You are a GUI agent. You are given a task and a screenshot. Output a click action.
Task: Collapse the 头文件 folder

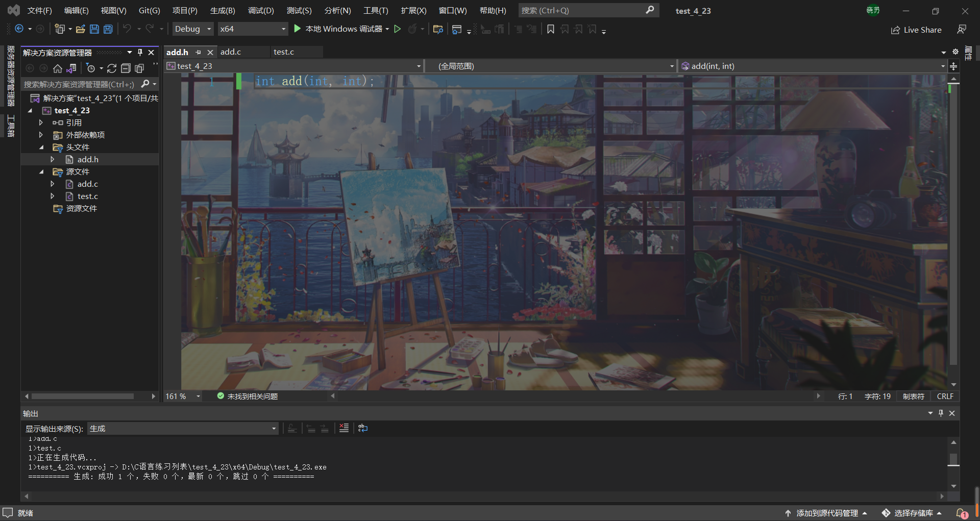tap(41, 147)
